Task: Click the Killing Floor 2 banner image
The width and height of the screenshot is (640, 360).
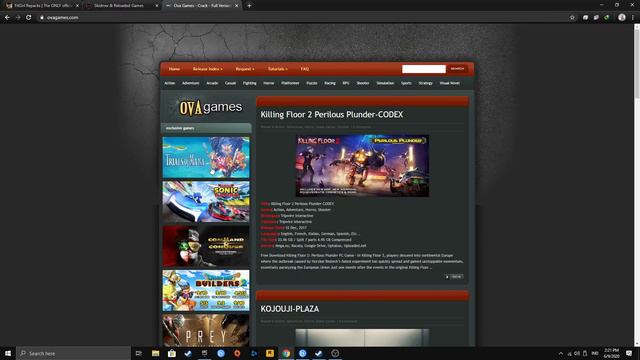Action: tap(362, 166)
